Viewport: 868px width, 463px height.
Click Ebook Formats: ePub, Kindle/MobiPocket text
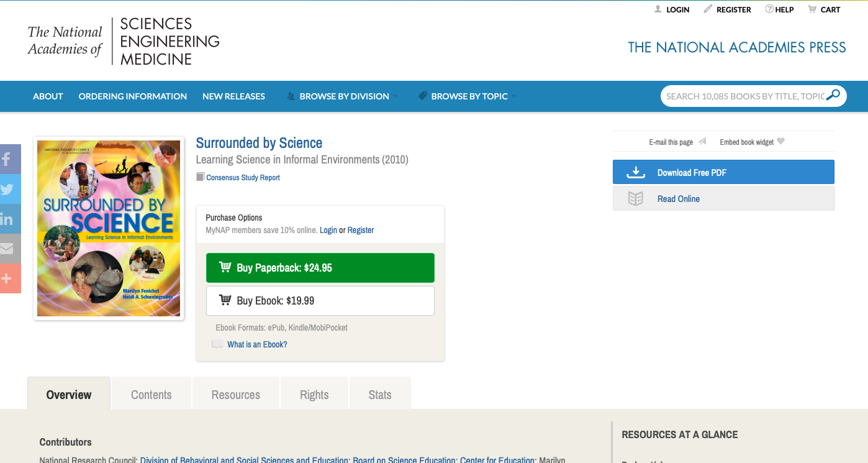[x=281, y=328]
